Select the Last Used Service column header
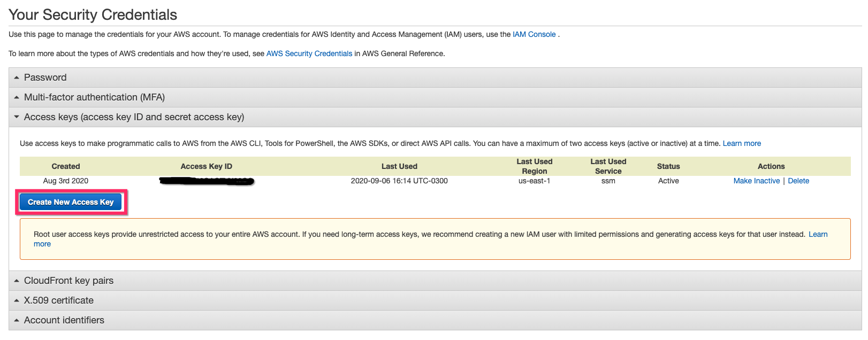Viewport: 868px width, 340px height. 608,166
